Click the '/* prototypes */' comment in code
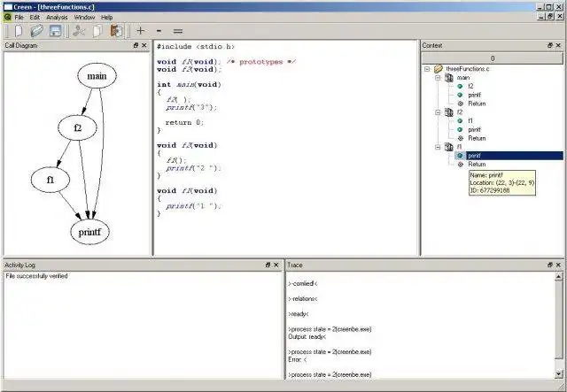 [261, 62]
